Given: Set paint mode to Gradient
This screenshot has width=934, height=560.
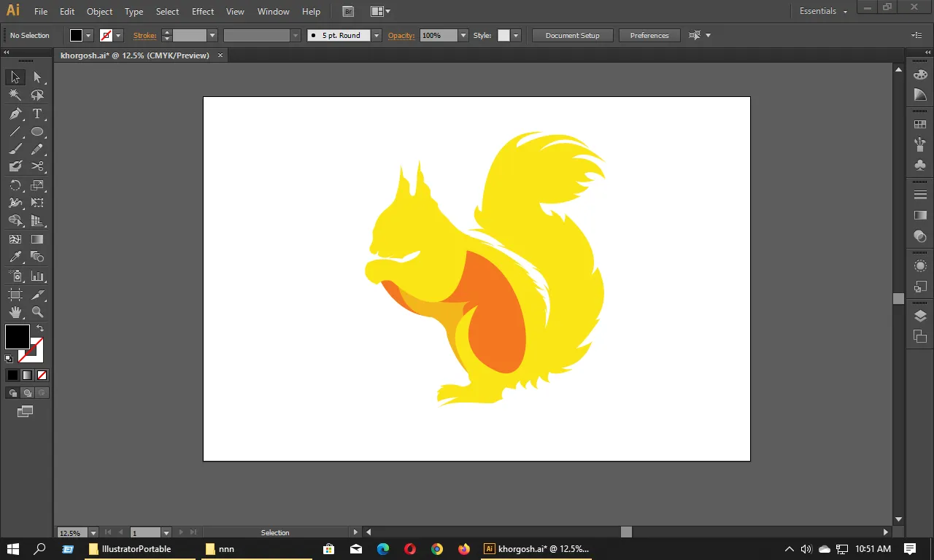Looking at the screenshot, I should 27,375.
